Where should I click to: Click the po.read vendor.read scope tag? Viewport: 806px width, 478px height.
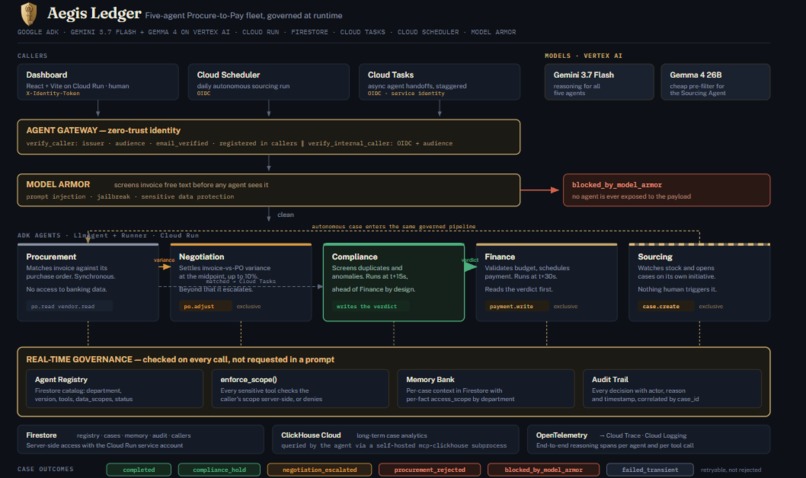pyautogui.click(x=69, y=306)
